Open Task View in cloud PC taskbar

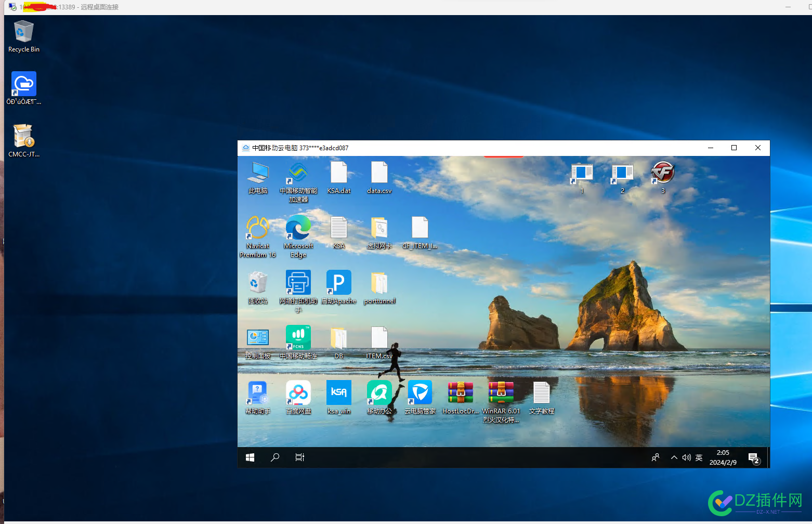300,457
